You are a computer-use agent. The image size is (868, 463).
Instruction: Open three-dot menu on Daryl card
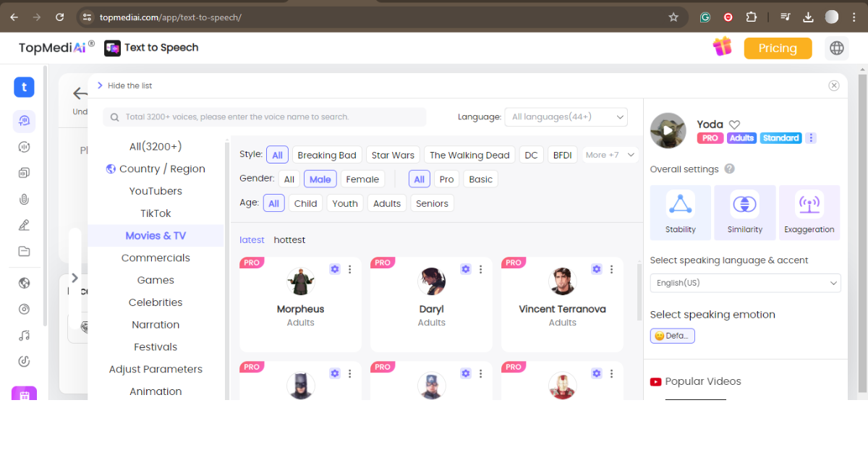tap(481, 269)
